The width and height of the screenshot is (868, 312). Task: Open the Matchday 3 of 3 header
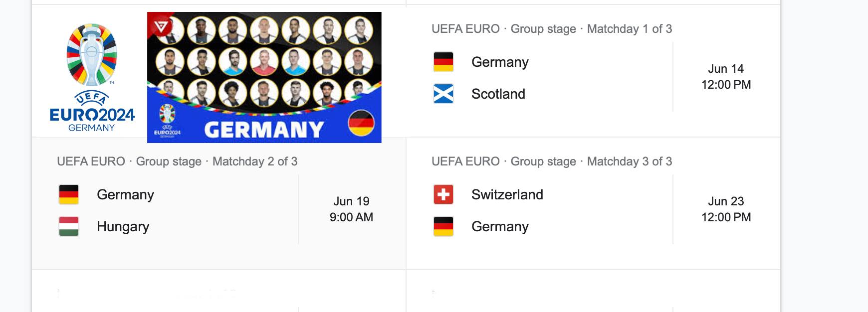coord(552,161)
